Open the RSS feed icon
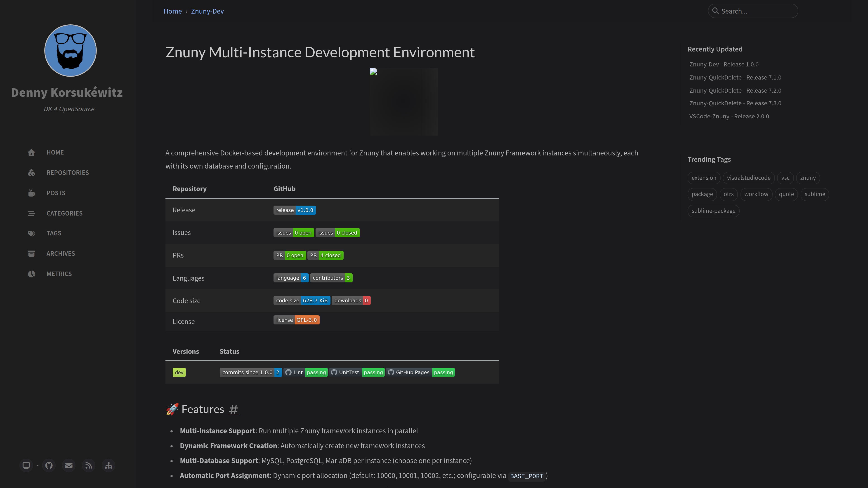 (x=89, y=465)
